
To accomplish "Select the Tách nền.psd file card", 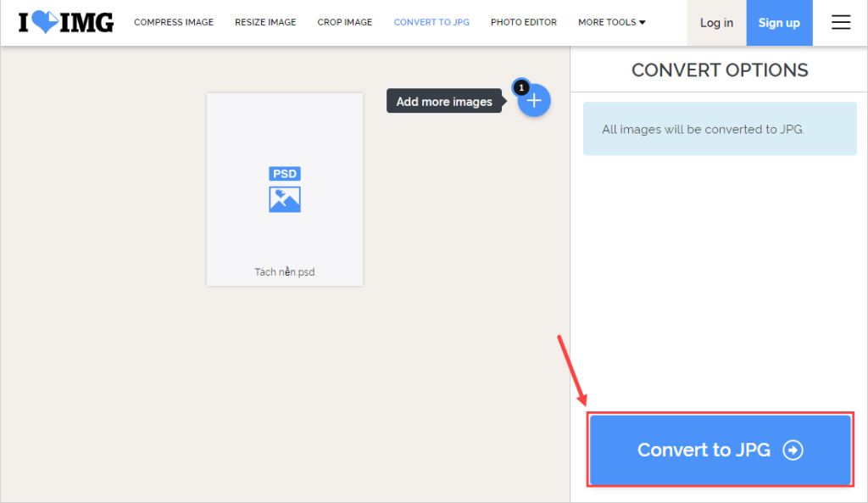I will [x=285, y=188].
